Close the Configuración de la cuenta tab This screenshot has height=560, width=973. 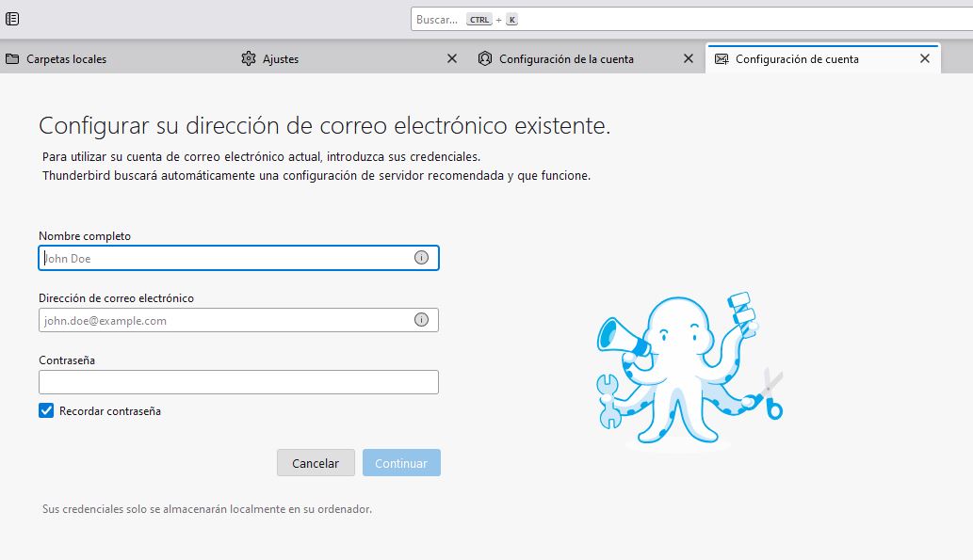pos(689,58)
